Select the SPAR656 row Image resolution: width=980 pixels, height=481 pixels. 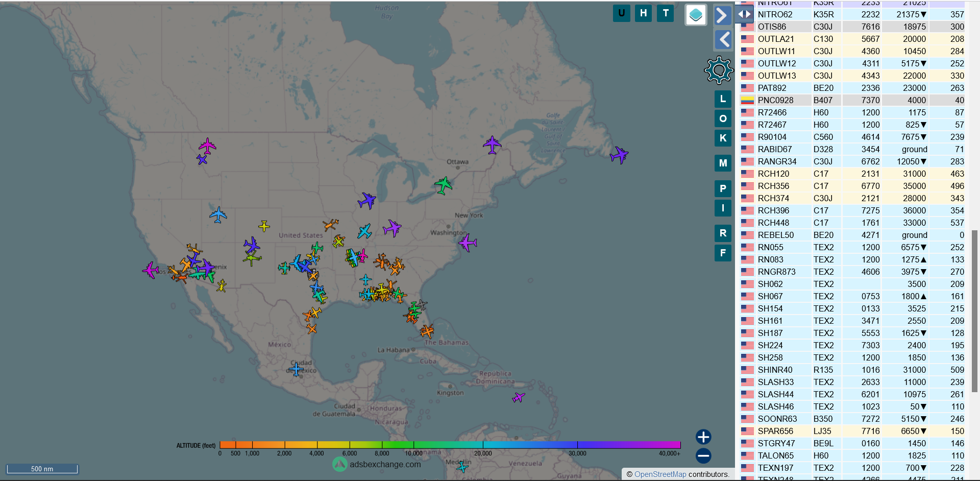[852, 431]
